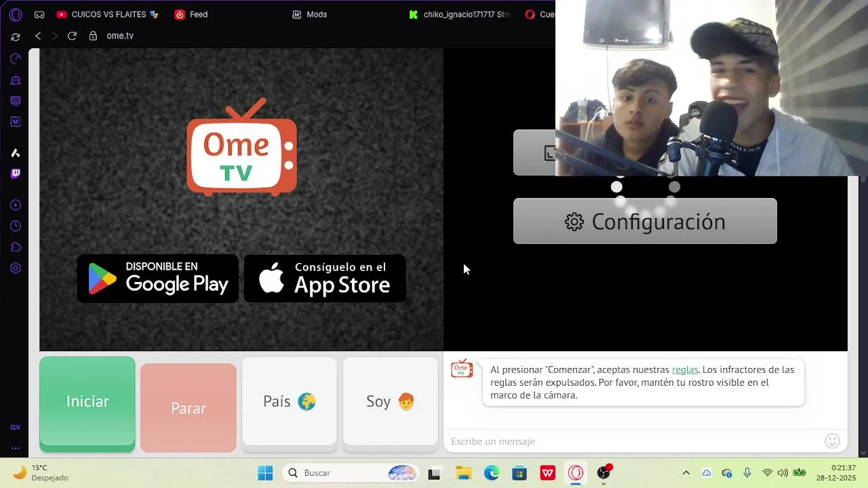Click the Parar stop button
Screen dimensions: 868x488
coord(189,408)
